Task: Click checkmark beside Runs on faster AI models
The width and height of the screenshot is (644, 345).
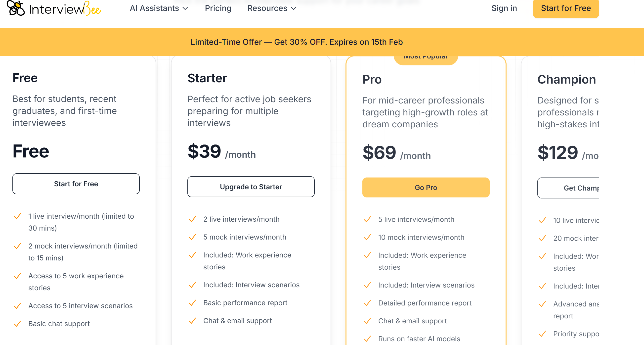Action: 367,339
